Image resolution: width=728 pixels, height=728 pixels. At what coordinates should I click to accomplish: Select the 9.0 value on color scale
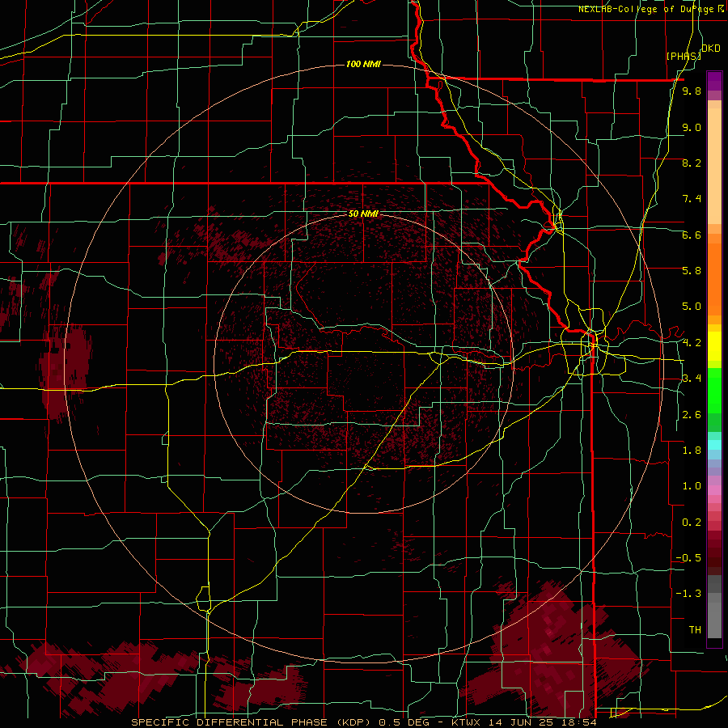tap(692, 127)
